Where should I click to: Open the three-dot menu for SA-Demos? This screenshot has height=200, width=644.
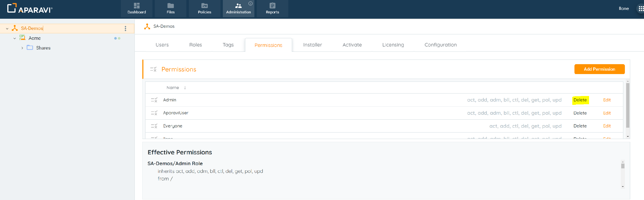[126, 29]
